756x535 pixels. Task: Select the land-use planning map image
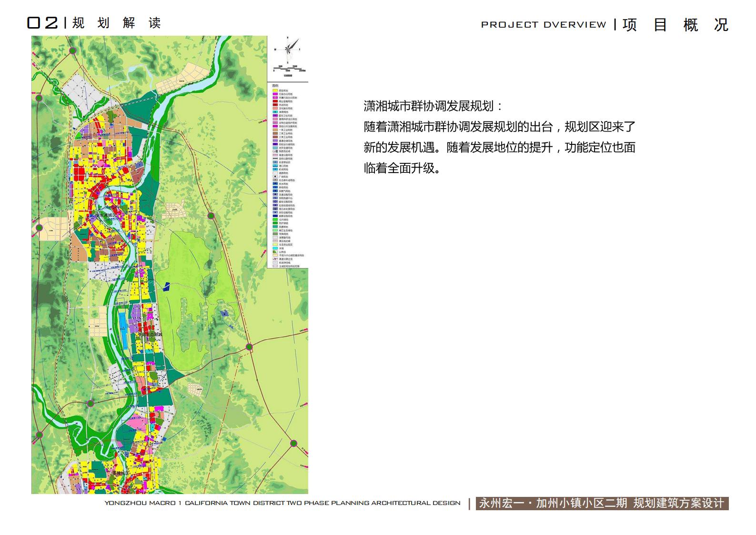pyautogui.click(x=170, y=264)
